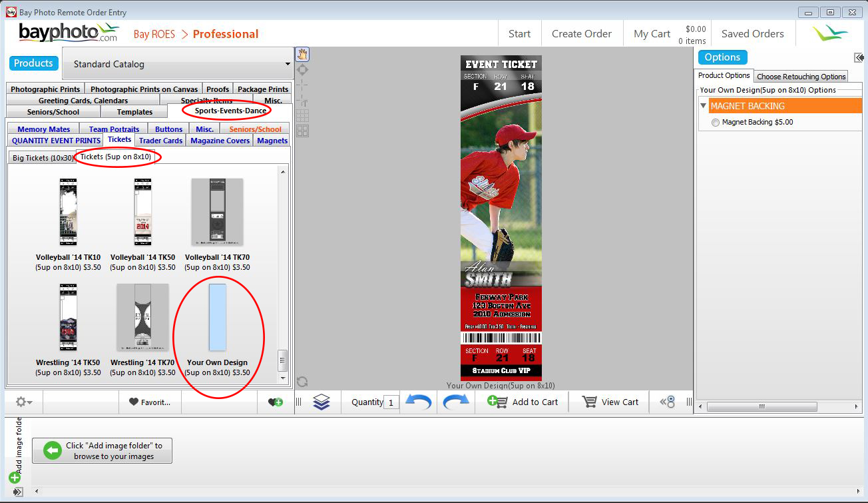Click the Add to Cart button
868x503 pixels.
tap(523, 402)
